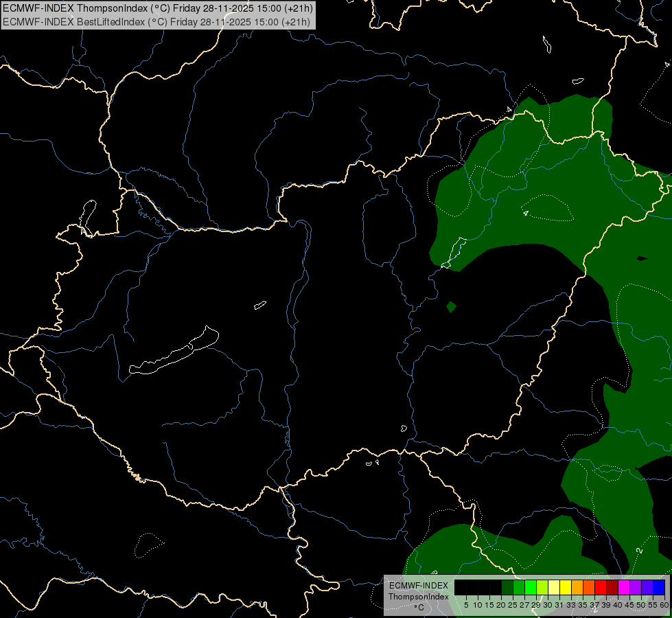Pick the black 15–20 legend swatch

pyautogui.click(x=496, y=587)
